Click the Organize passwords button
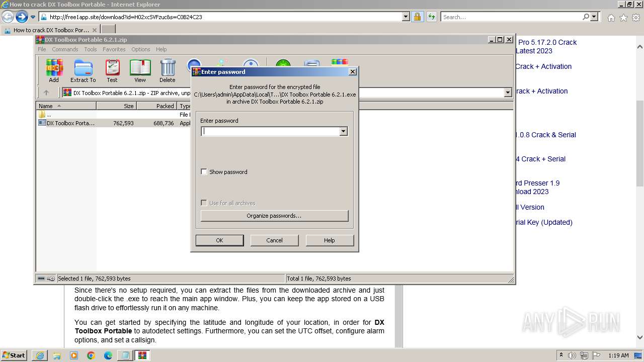 pyautogui.click(x=274, y=216)
